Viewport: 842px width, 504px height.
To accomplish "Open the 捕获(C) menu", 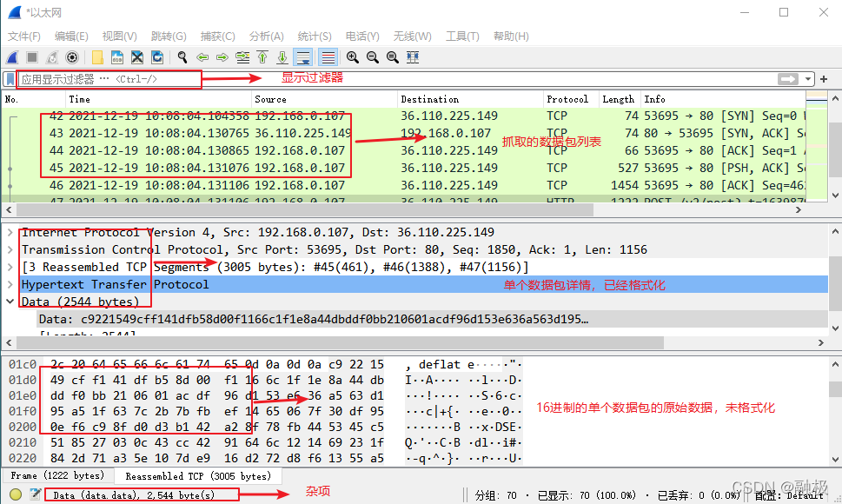I will (217, 36).
